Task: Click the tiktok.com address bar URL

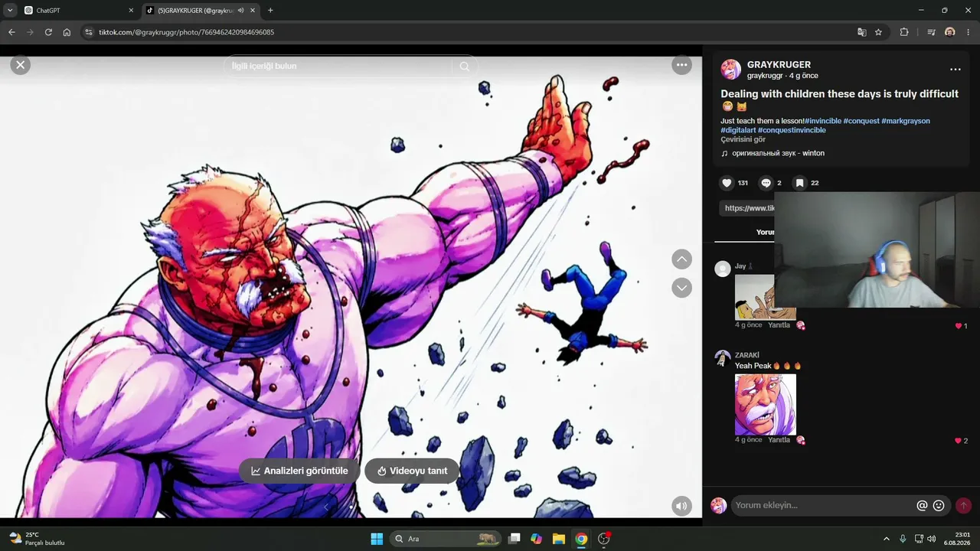Action: click(186, 32)
